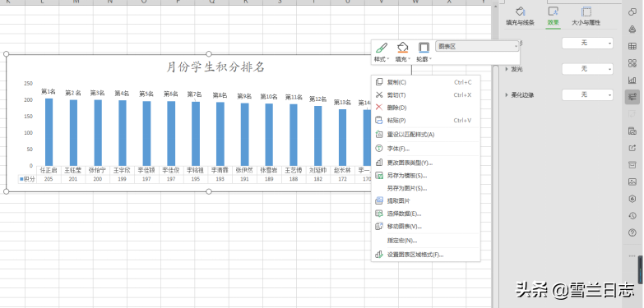644x308 pixels.
Task: Click the share export icon in sidebar
Action: (632, 148)
